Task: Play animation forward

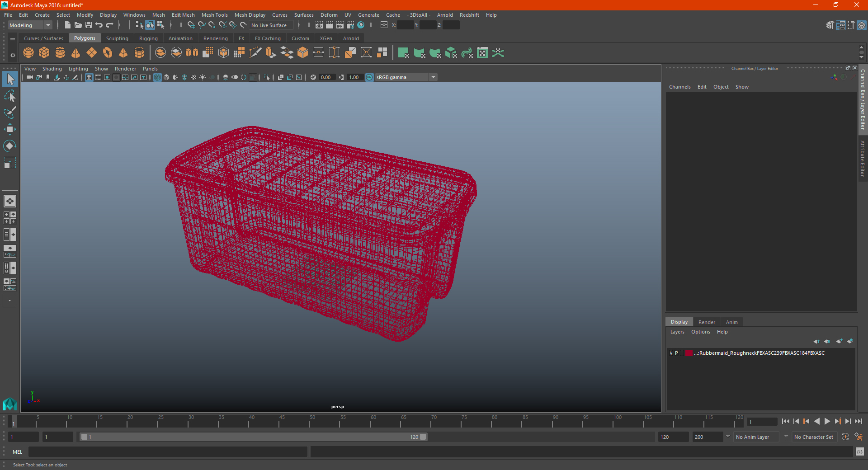Action: pyautogui.click(x=827, y=421)
